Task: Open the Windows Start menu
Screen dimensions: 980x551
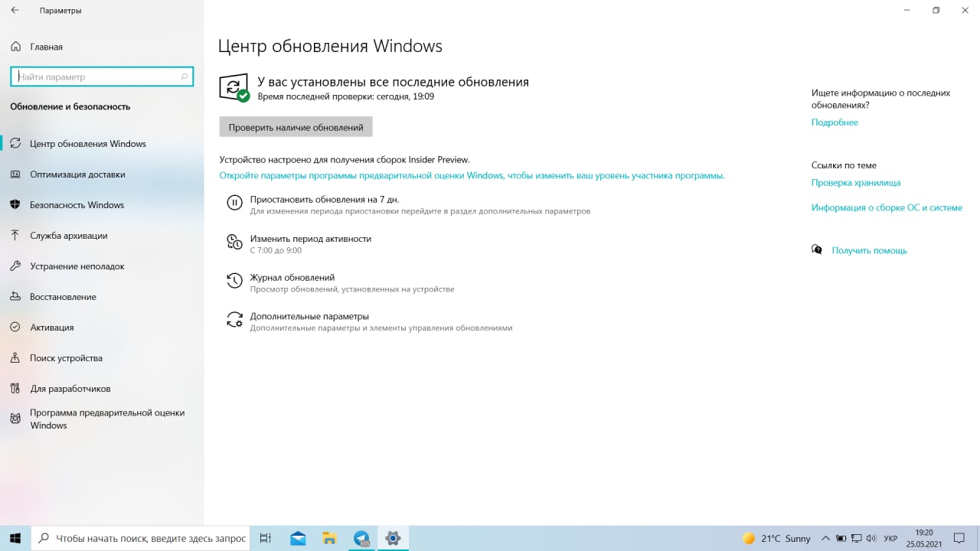Action: pos(15,538)
